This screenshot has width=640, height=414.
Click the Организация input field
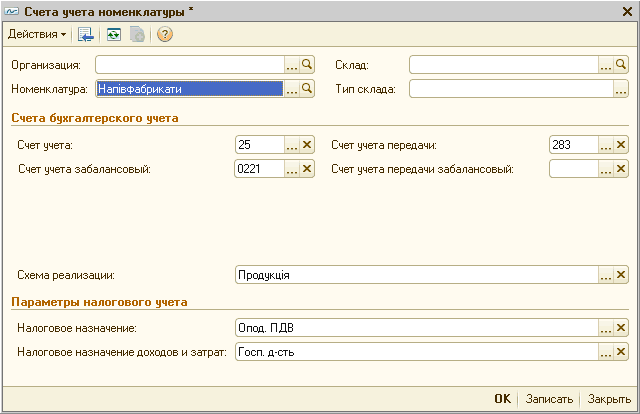[x=190, y=65]
